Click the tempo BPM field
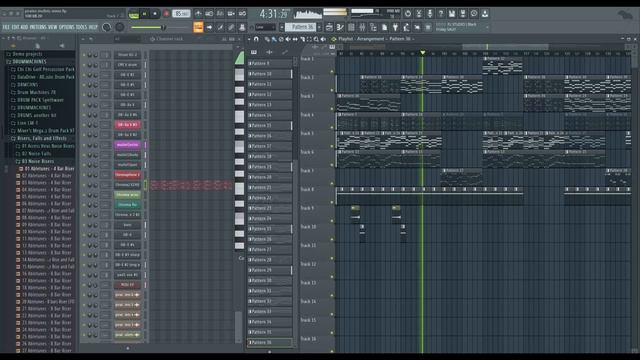The image size is (640, 360). (181, 14)
